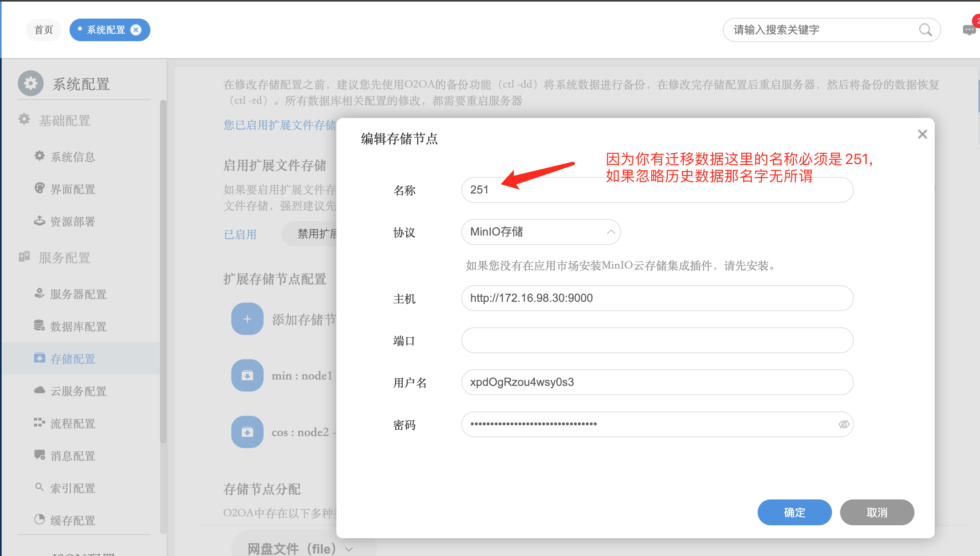Close the edit storage node dialog
Screen dimensions: 980x556
tap(922, 134)
